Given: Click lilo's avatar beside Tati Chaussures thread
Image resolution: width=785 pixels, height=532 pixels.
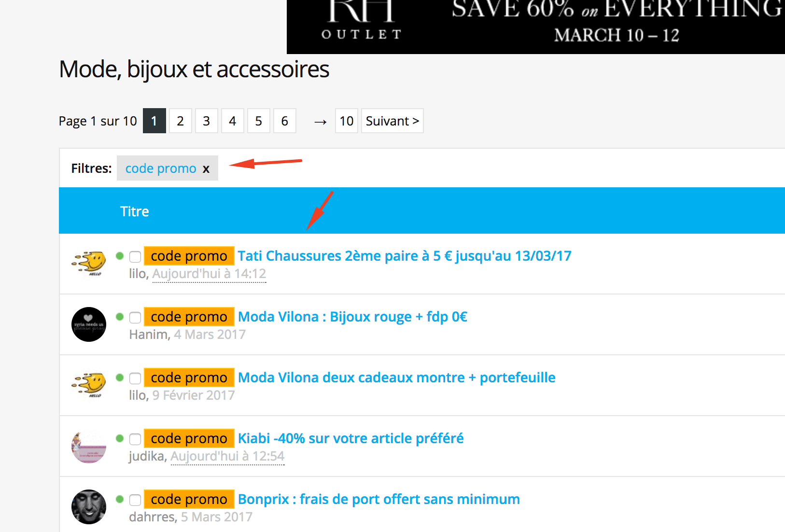Looking at the screenshot, I should pyautogui.click(x=89, y=264).
